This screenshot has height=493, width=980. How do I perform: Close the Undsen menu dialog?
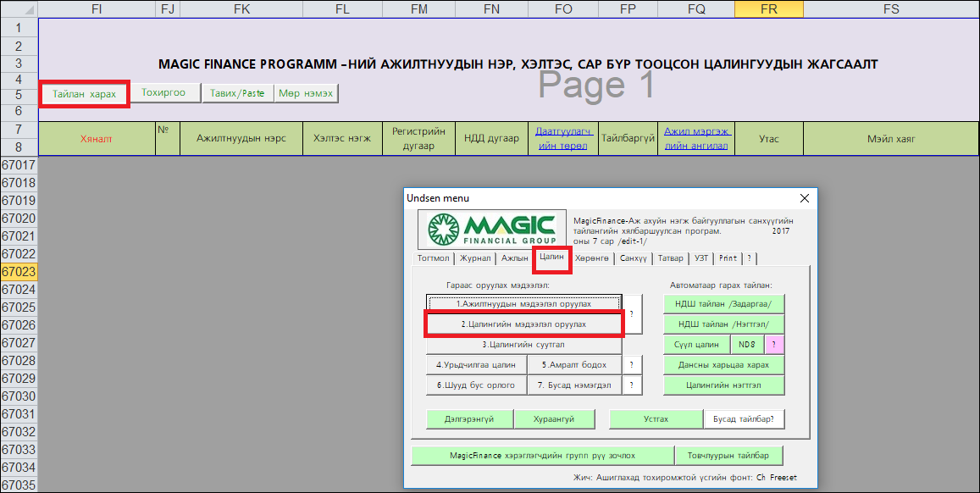[804, 198]
